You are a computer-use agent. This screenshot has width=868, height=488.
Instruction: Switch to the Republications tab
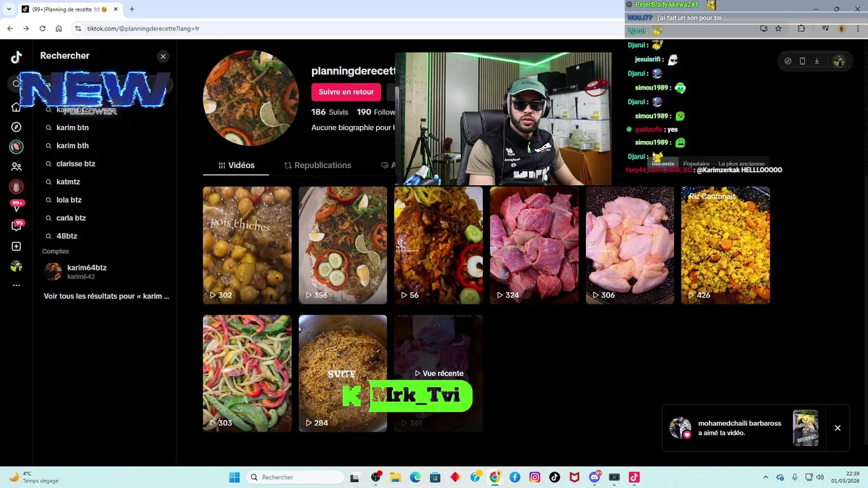coord(317,165)
